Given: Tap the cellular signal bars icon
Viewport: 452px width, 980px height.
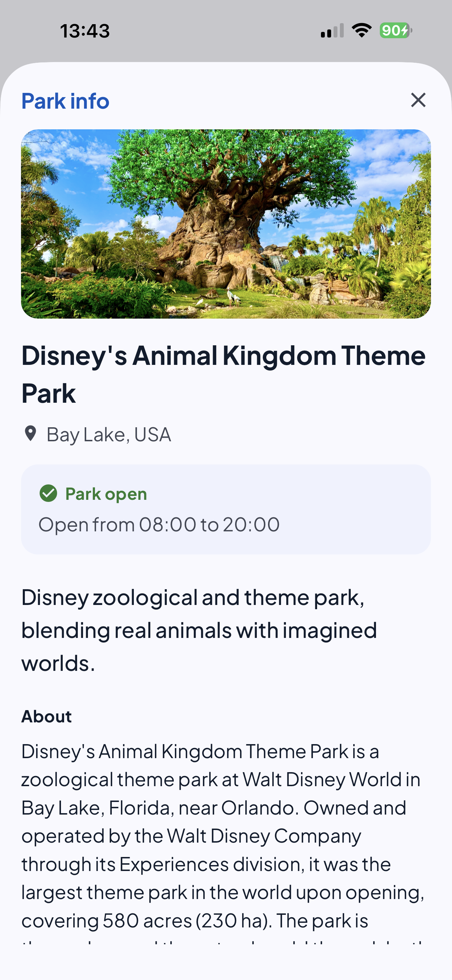Looking at the screenshot, I should [332, 30].
